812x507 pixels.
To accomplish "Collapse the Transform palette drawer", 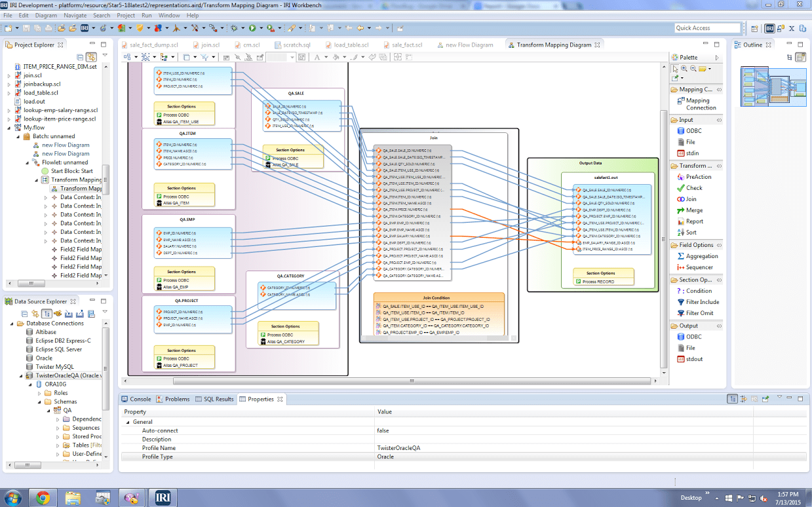I will 697,166.
